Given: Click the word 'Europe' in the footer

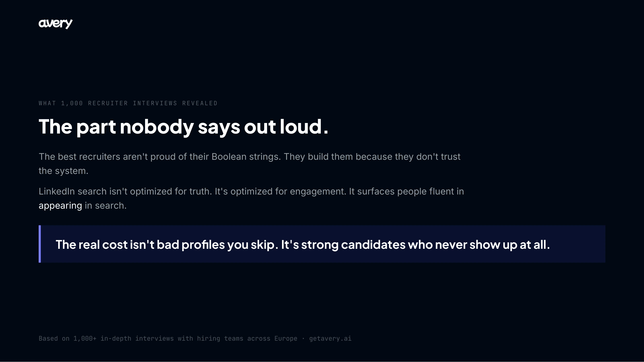Looking at the screenshot, I should (x=286, y=338).
